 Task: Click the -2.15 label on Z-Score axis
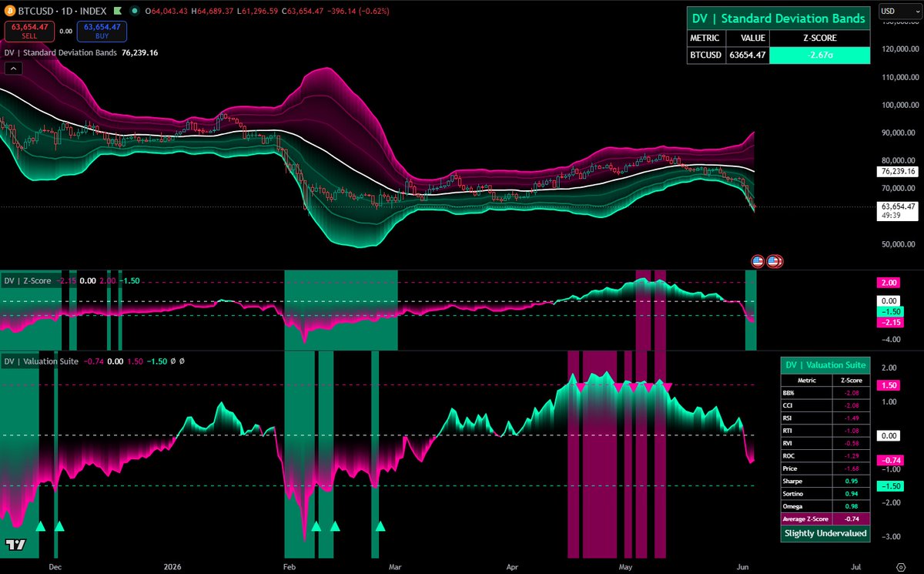(x=890, y=322)
